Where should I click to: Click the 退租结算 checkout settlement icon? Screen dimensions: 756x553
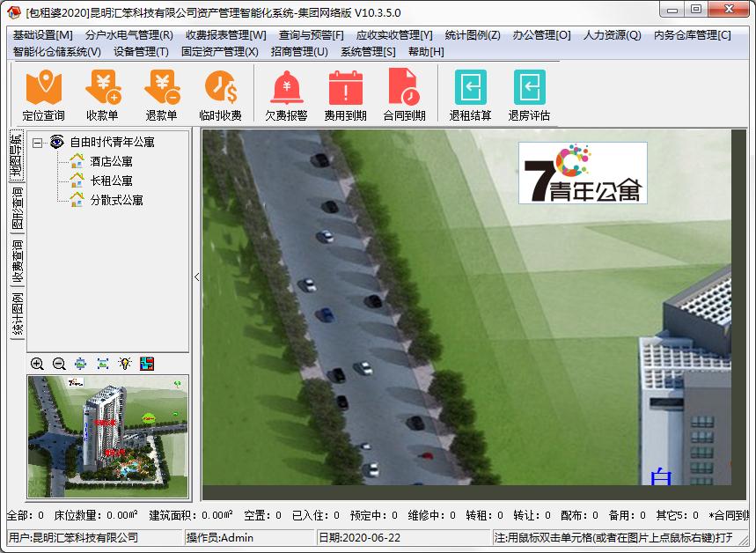470,95
